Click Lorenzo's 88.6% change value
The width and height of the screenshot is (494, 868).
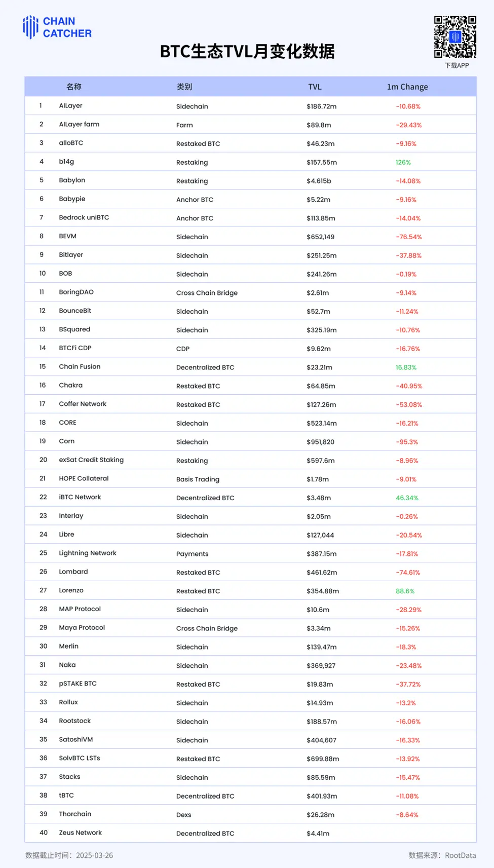(405, 591)
